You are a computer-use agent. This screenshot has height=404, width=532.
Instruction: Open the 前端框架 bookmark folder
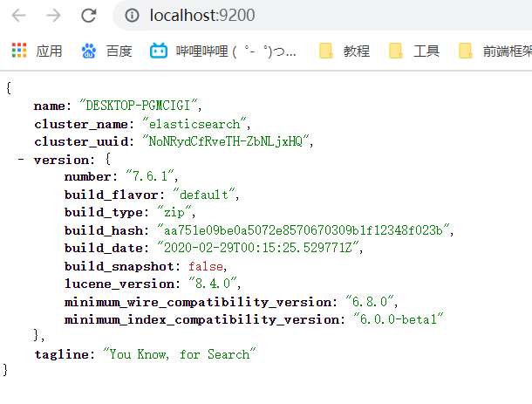coord(495,51)
